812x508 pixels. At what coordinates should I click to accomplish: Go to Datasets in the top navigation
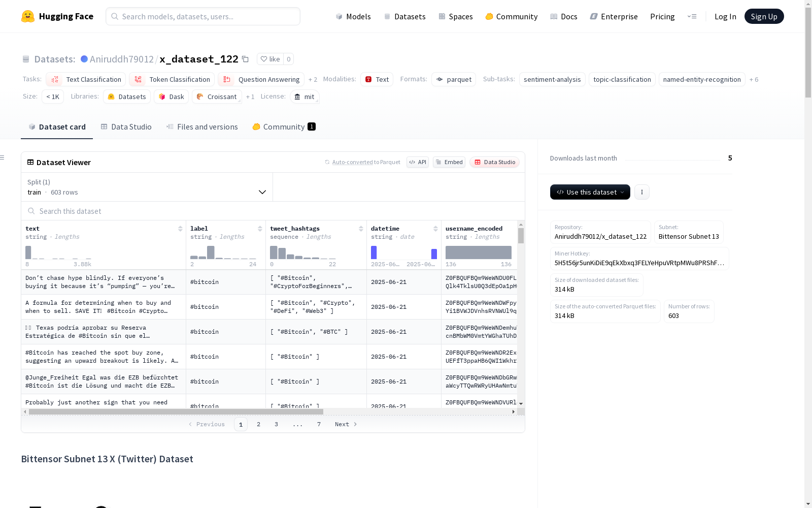coord(404,16)
